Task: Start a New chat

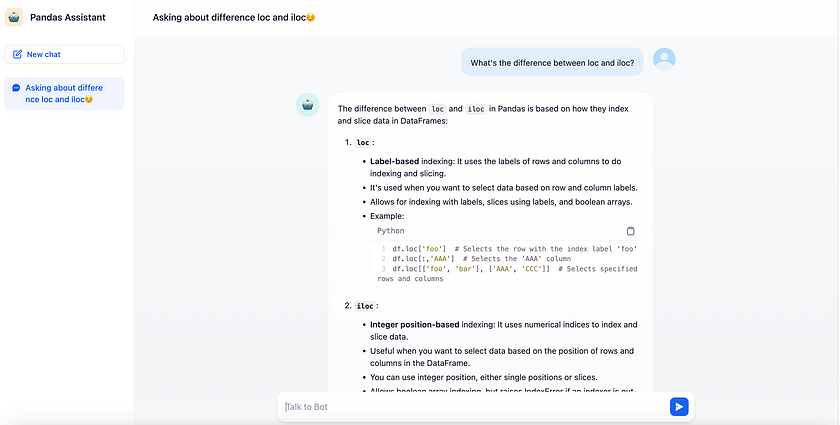Action: 64,54
